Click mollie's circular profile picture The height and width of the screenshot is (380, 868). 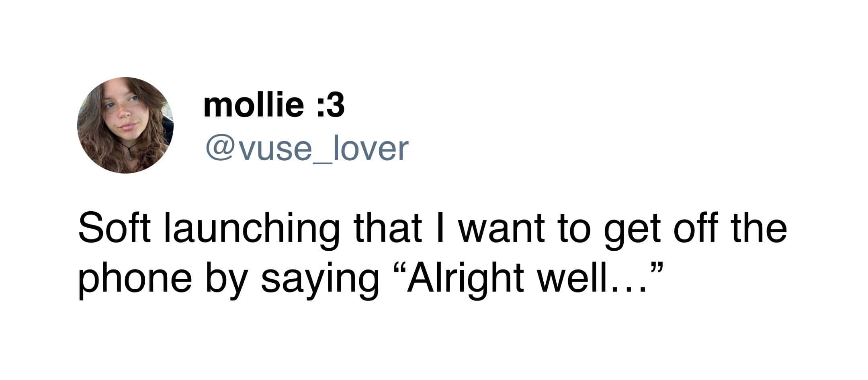pos(125,125)
